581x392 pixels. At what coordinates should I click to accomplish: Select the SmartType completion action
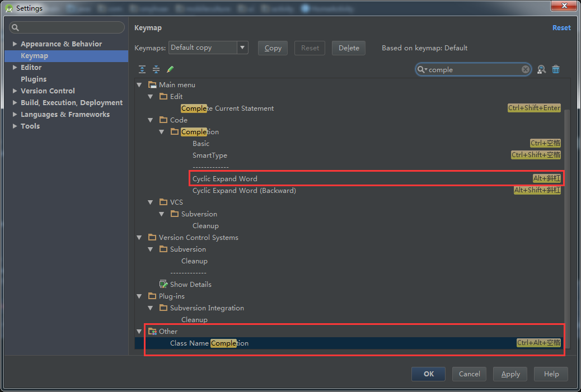210,155
